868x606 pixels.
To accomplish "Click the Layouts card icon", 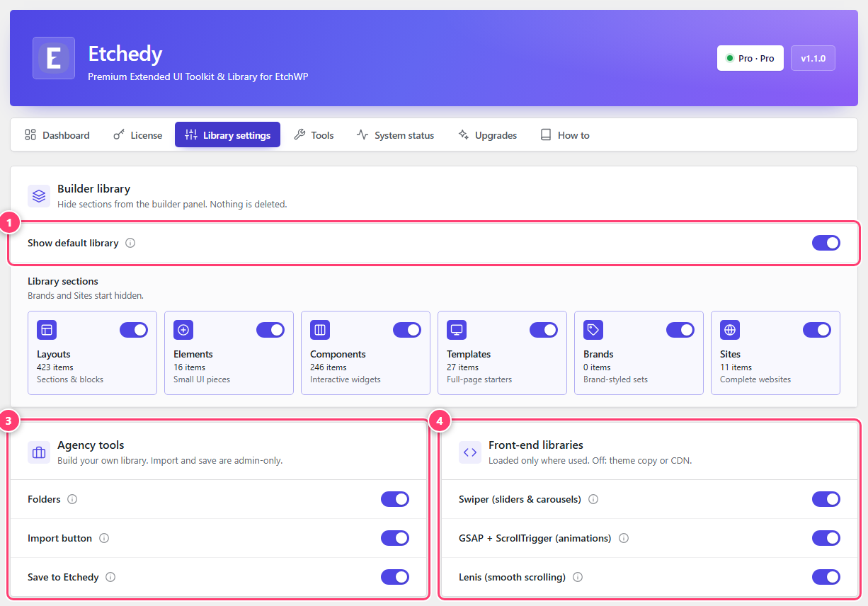I will click(x=47, y=330).
